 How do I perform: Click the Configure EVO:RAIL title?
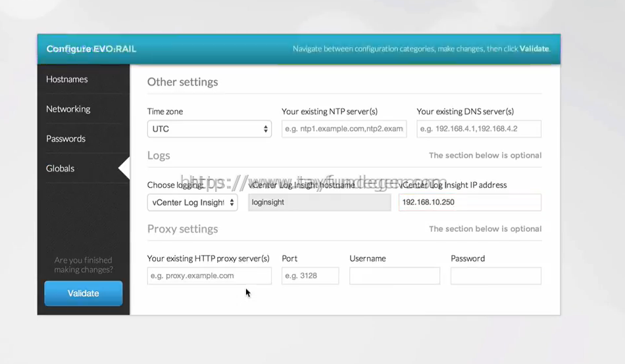tap(91, 49)
